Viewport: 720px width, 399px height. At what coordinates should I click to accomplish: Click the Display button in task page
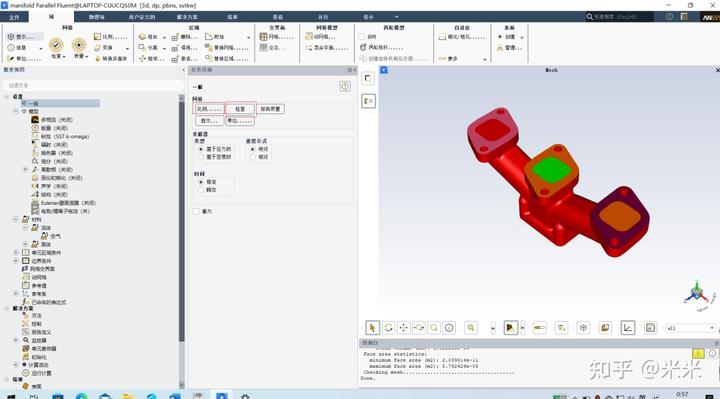pos(209,121)
